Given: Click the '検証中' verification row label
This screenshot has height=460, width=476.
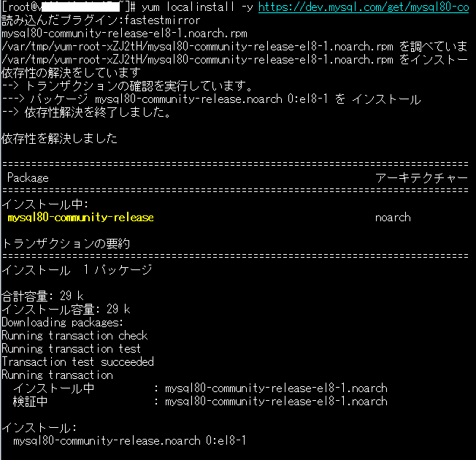Looking at the screenshot, I should [31, 402].
